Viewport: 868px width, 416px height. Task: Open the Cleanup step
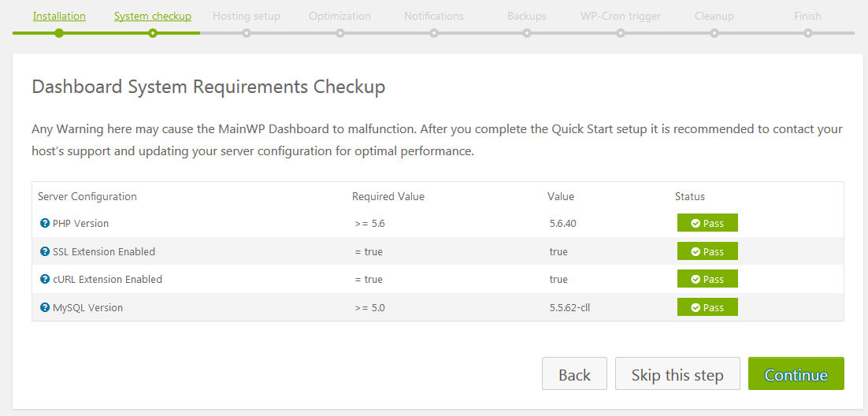(714, 17)
